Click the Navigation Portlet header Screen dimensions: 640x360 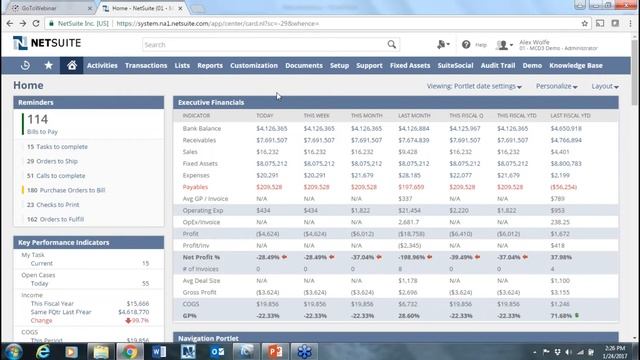pos(396,338)
